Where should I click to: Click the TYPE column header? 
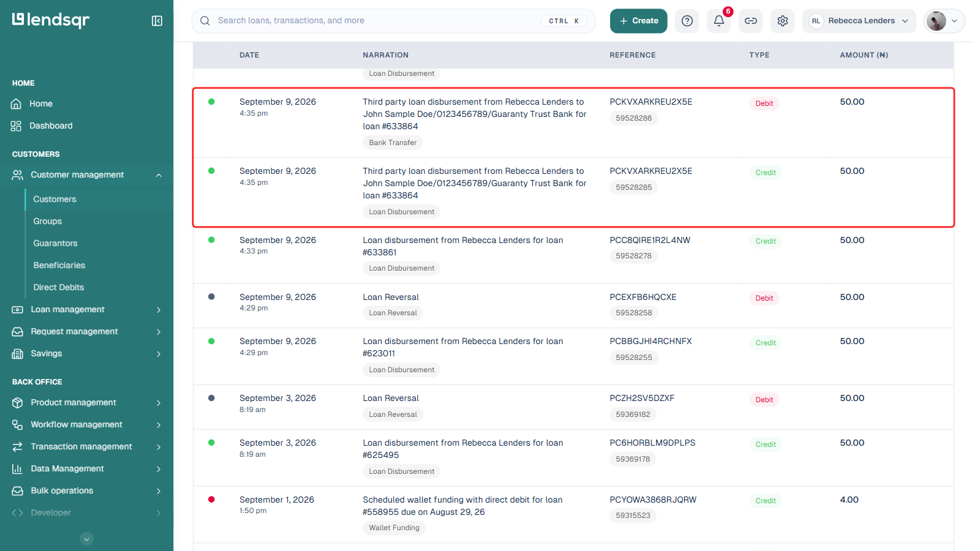(759, 55)
